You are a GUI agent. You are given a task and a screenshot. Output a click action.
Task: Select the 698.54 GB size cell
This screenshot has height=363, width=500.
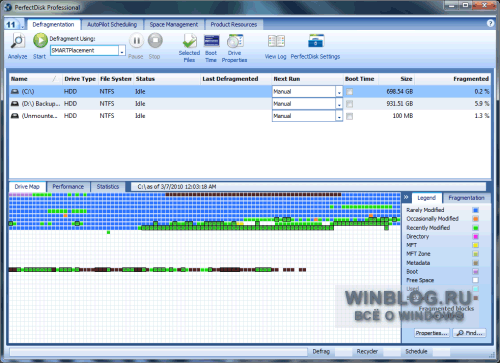(x=400, y=91)
